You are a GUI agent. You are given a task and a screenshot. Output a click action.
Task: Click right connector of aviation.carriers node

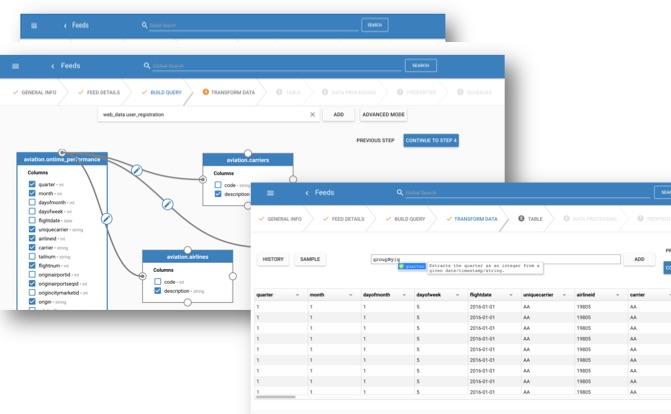click(x=293, y=179)
